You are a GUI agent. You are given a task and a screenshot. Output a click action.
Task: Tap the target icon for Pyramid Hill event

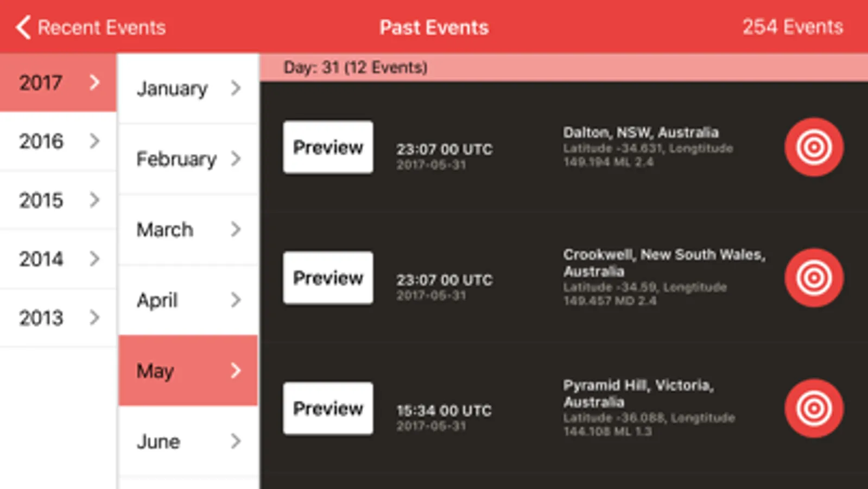[814, 408]
